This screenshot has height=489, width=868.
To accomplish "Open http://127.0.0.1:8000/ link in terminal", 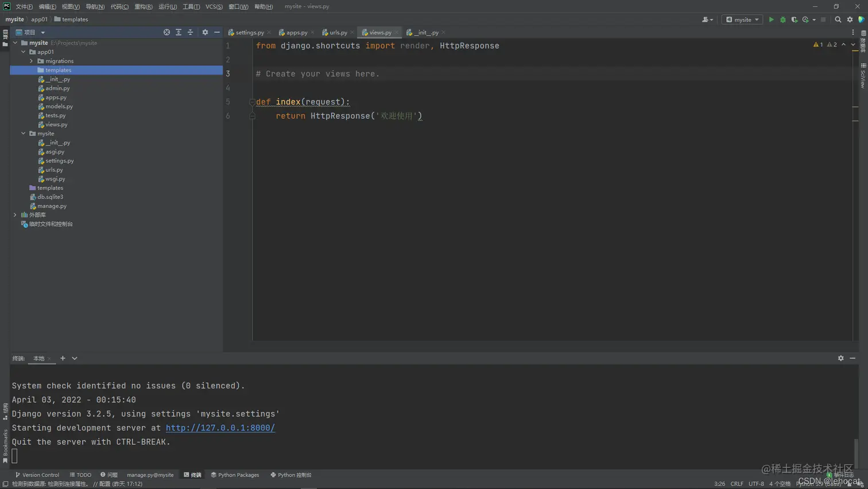I will point(220,428).
